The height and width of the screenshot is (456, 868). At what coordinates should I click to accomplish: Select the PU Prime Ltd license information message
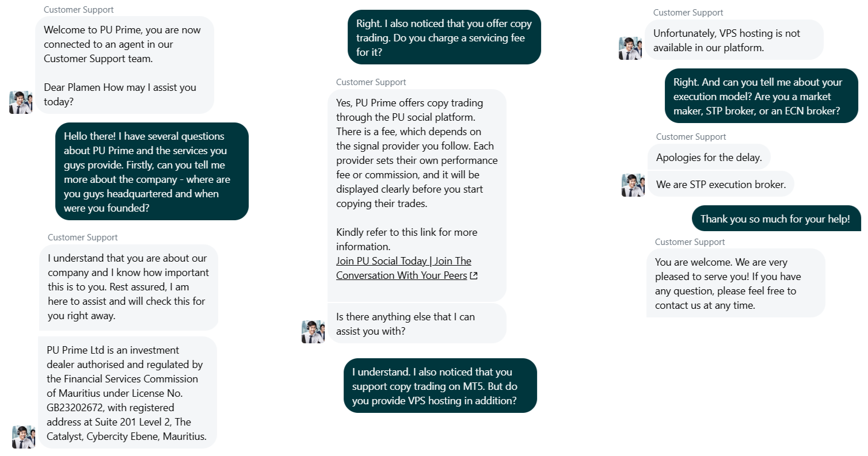click(127, 392)
